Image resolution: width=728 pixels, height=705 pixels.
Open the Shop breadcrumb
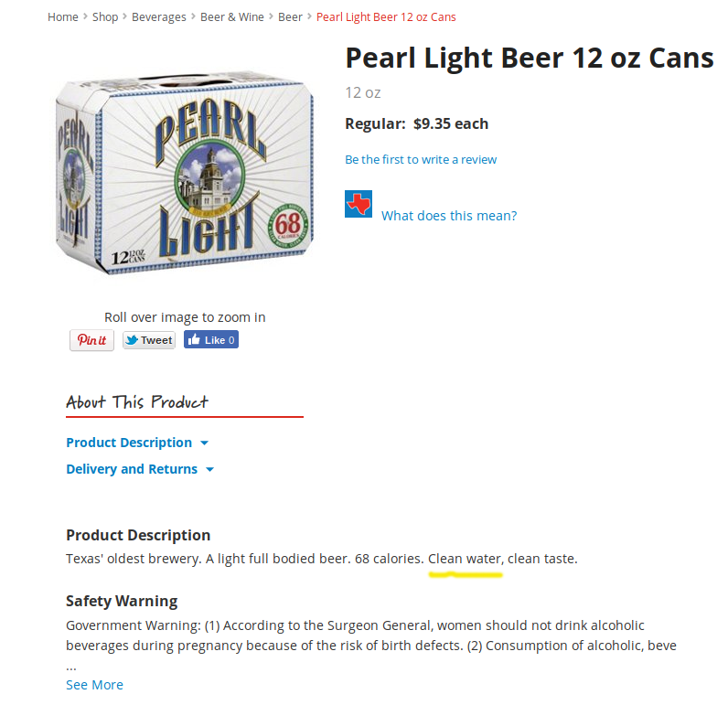click(x=105, y=17)
